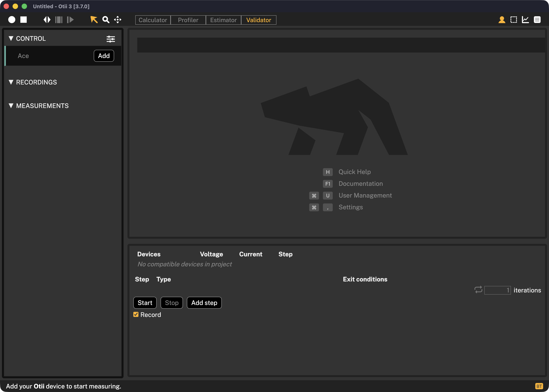The height and width of the screenshot is (392, 549).
Task: Switch to the Profiler tab
Action: point(188,20)
